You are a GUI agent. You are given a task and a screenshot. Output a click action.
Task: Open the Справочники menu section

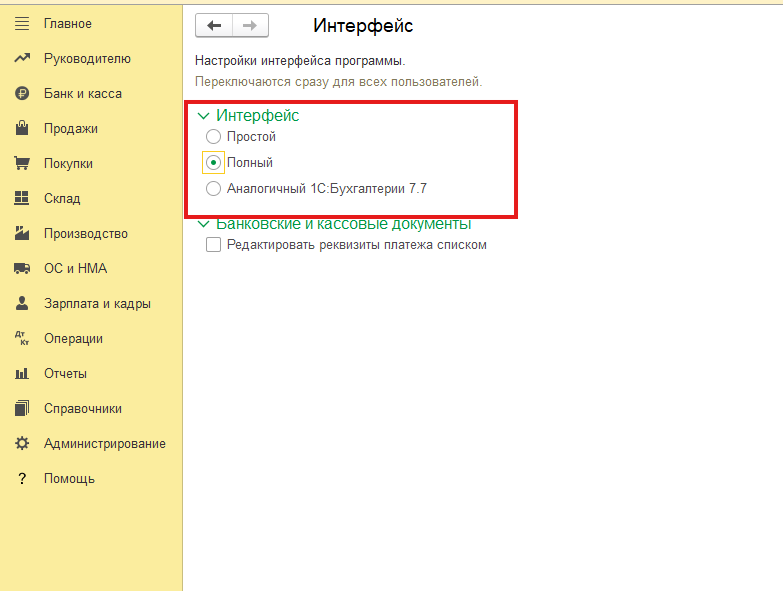(82, 408)
